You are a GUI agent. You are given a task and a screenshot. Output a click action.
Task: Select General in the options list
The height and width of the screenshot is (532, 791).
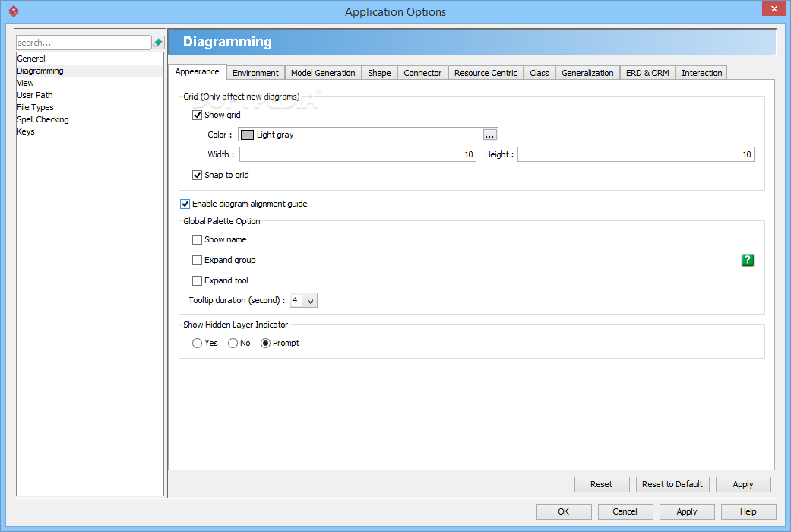(x=90, y=59)
